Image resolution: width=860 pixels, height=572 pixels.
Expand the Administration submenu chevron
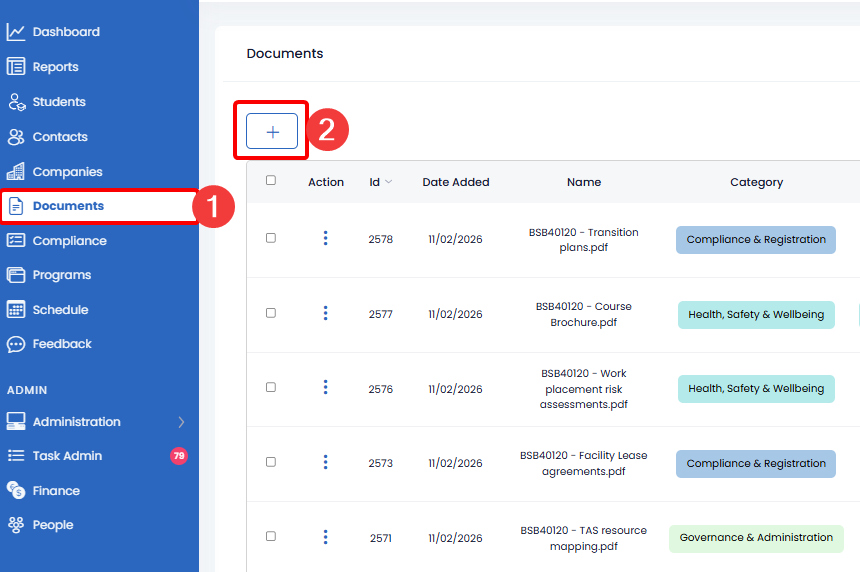(181, 422)
